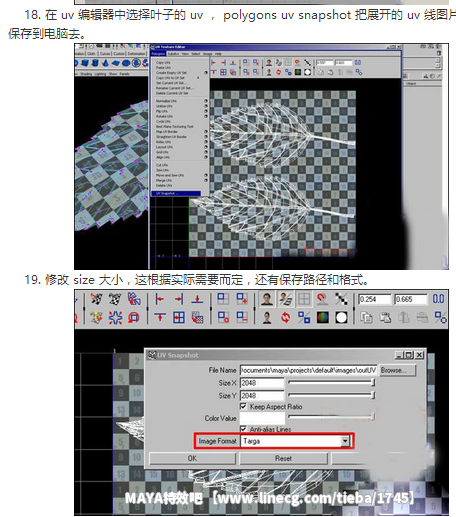
Task: Open the View menu in UV Texture Editor
Action: pos(185,53)
